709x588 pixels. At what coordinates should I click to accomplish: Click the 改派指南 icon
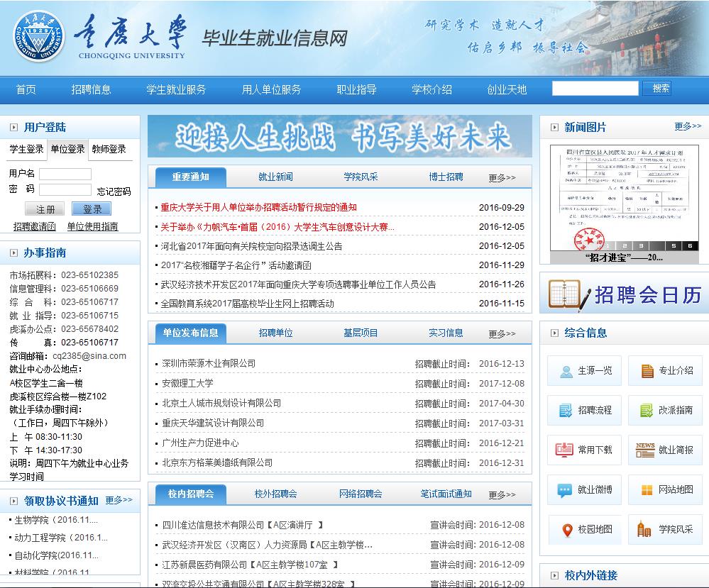647,411
